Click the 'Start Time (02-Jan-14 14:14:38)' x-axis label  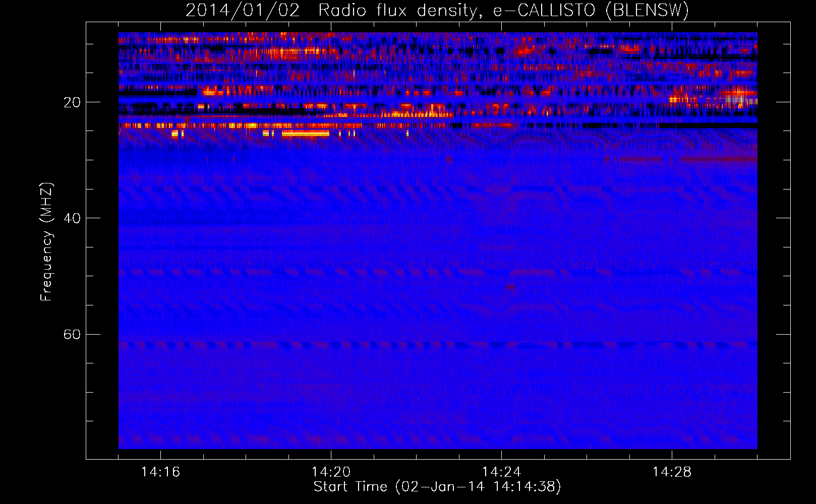tap(437, 487)
